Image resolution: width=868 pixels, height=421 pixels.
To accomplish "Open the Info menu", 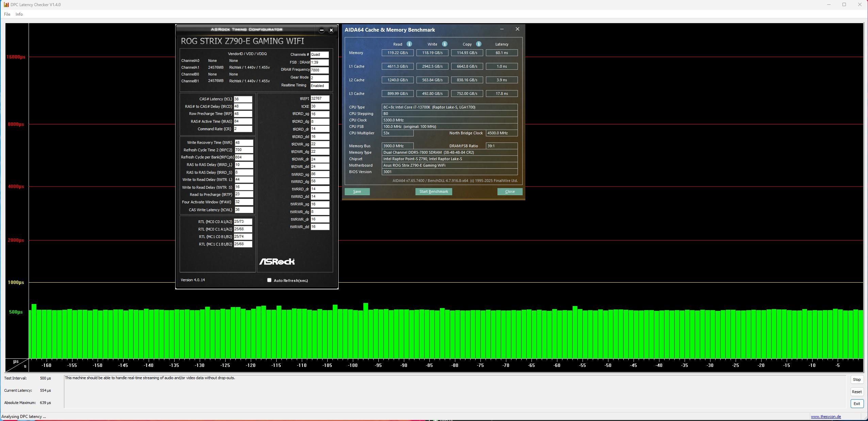I will [x=19, y=14].
